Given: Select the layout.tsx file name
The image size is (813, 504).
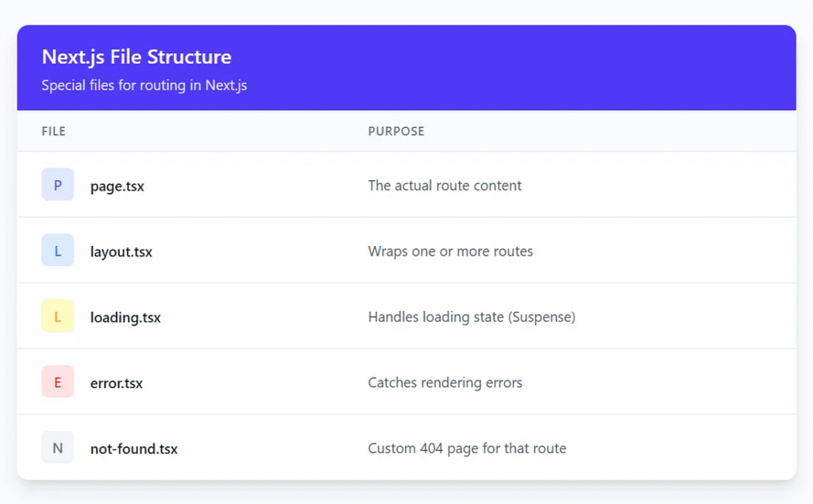Looking at the screenshot, I should click(121, 252).
